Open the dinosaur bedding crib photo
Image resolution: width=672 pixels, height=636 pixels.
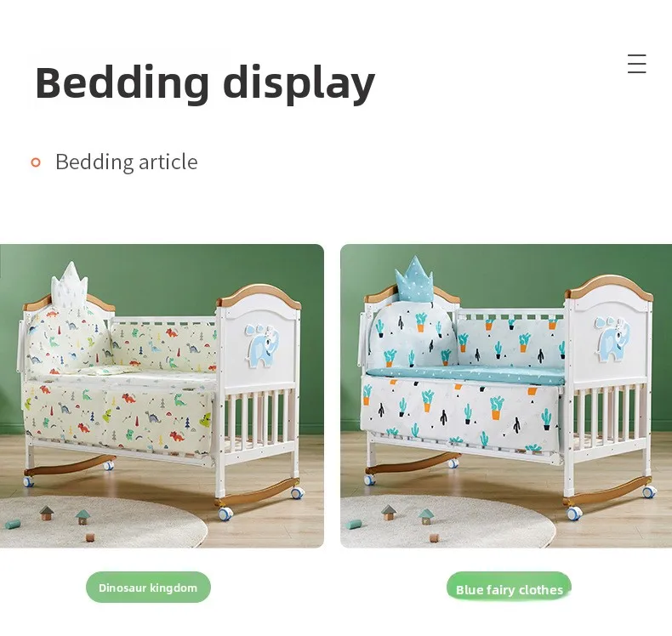coord(162,395)
